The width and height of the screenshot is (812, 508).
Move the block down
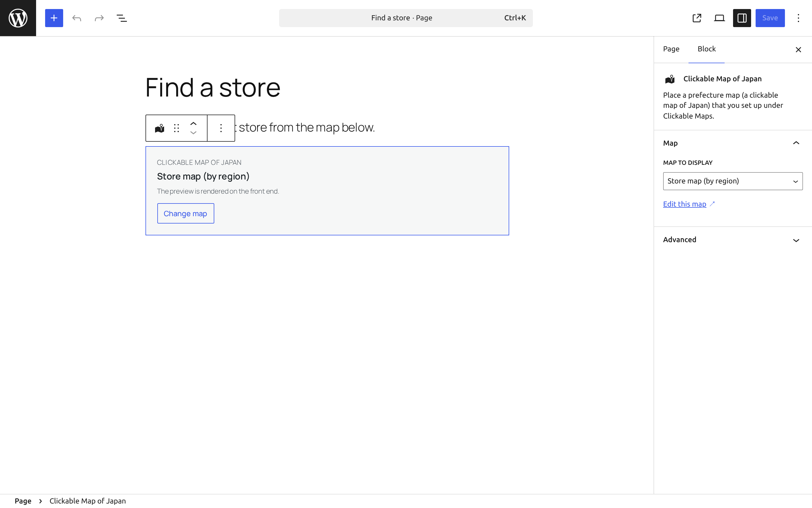(x=193, y=133)
